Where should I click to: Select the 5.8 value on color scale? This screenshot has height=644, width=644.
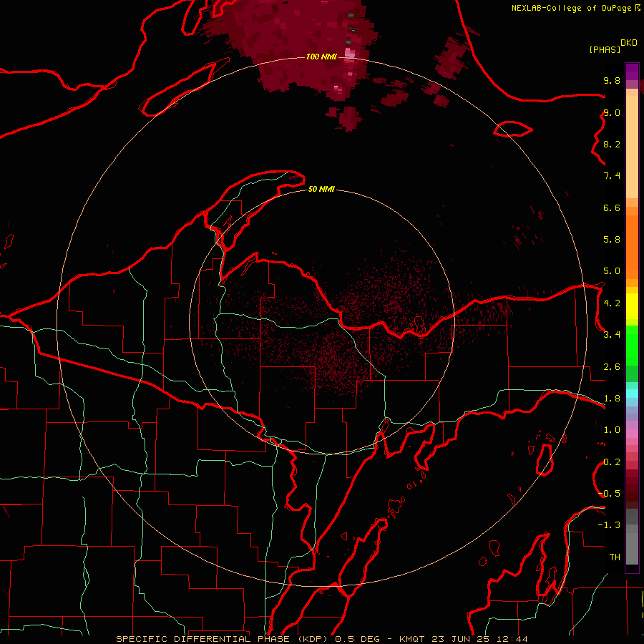[612, 240]
